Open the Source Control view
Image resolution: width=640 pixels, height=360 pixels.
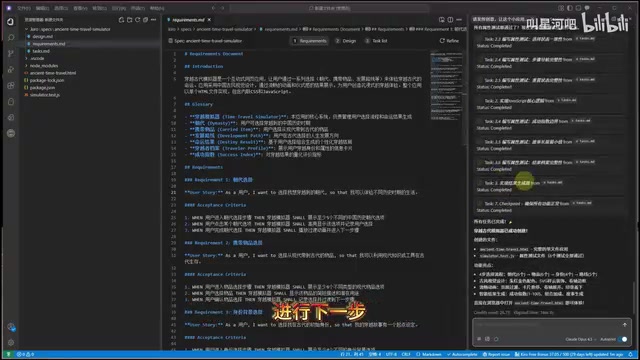[x=11, y=53]
